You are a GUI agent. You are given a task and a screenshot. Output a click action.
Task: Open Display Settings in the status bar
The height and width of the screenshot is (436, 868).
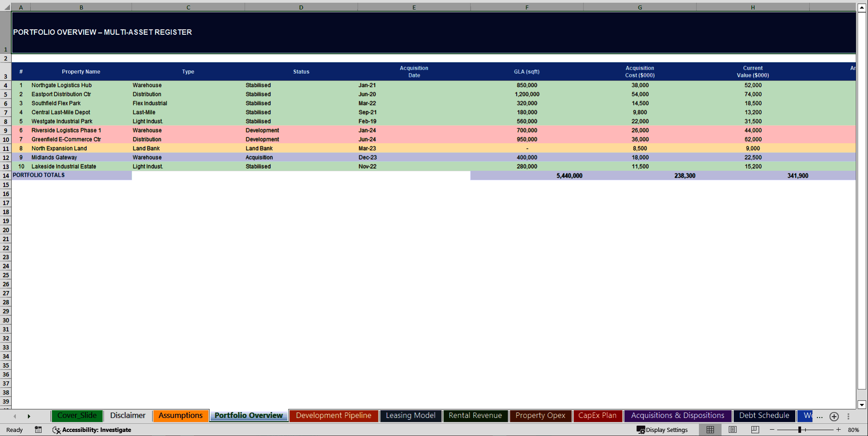[663, 430]
